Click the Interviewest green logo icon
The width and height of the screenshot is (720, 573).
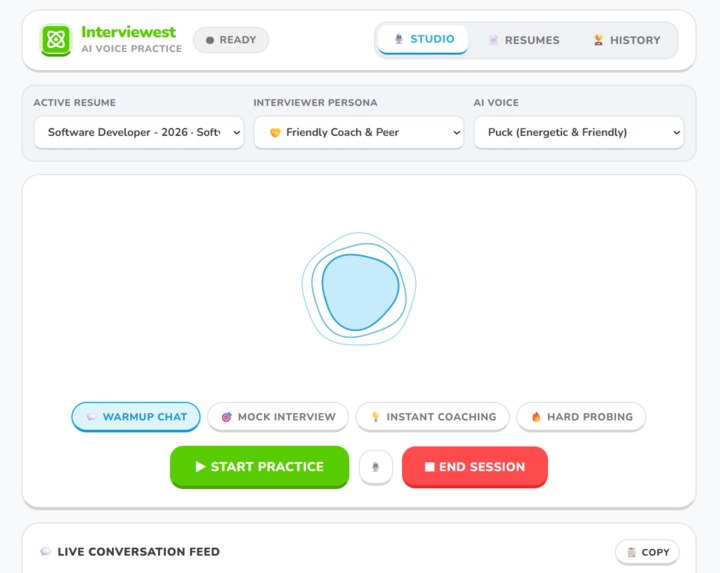tap(56, 40)
